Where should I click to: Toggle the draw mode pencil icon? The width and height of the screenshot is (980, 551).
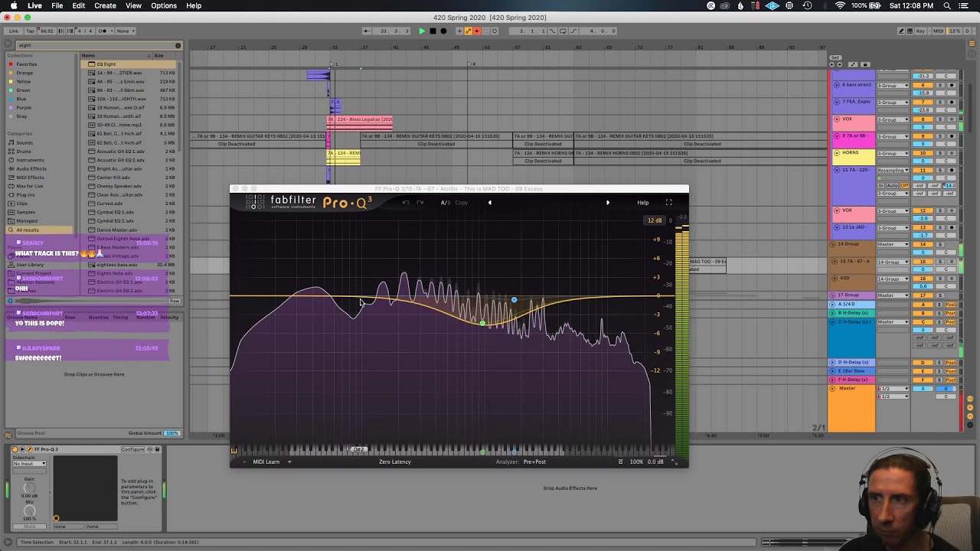[902, 31]
